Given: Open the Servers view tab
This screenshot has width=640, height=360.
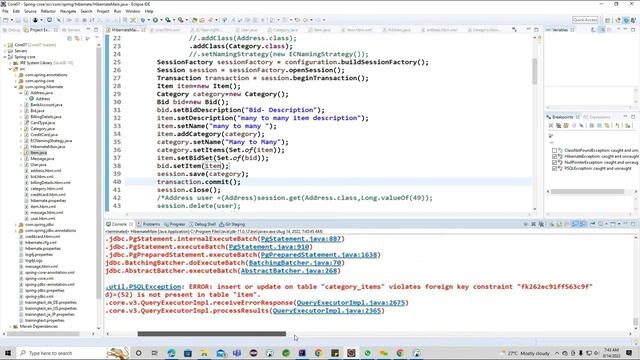Looking at the screenshot, I should click(71, 30).
